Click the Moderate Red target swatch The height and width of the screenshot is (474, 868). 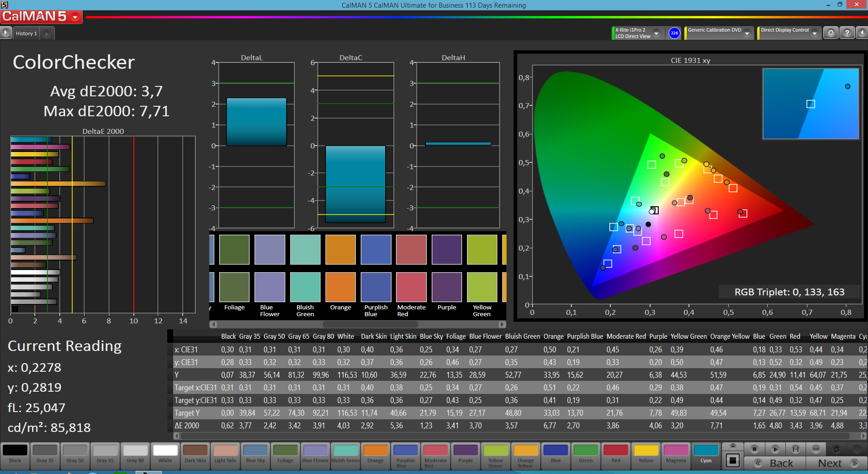coord(411,287)
